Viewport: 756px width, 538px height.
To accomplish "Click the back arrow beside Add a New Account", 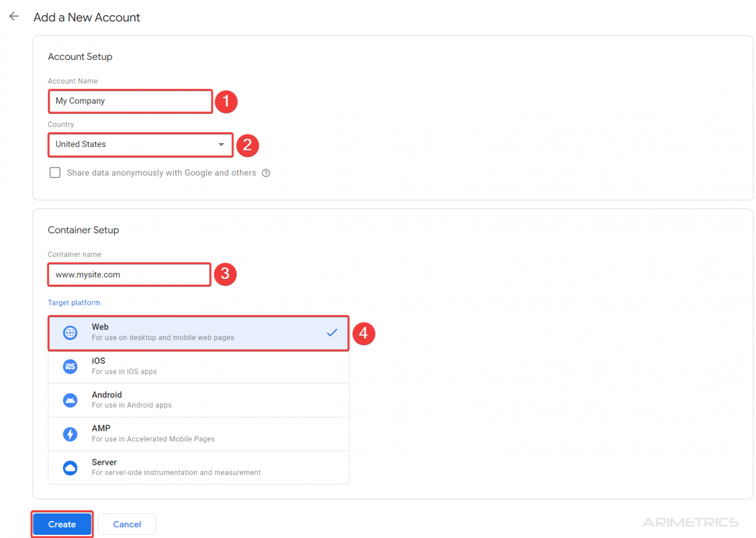I will [x=14, y=17].
